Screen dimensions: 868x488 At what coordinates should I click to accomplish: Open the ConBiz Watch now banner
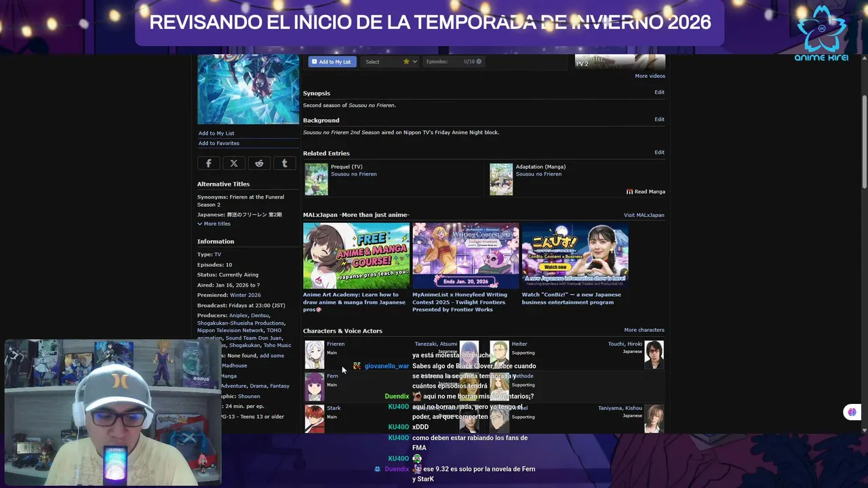[575, 256]
